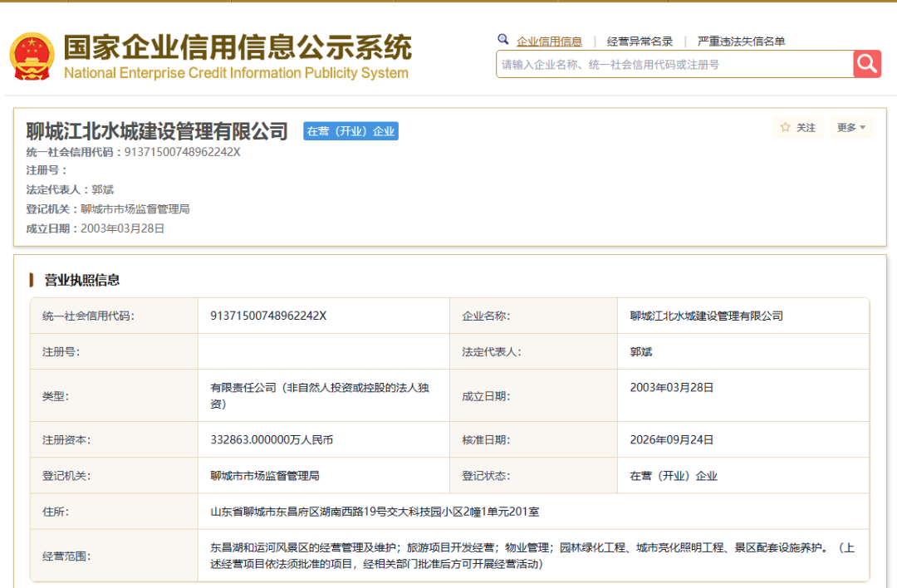Click the 住所 address value

coord(375,512)
